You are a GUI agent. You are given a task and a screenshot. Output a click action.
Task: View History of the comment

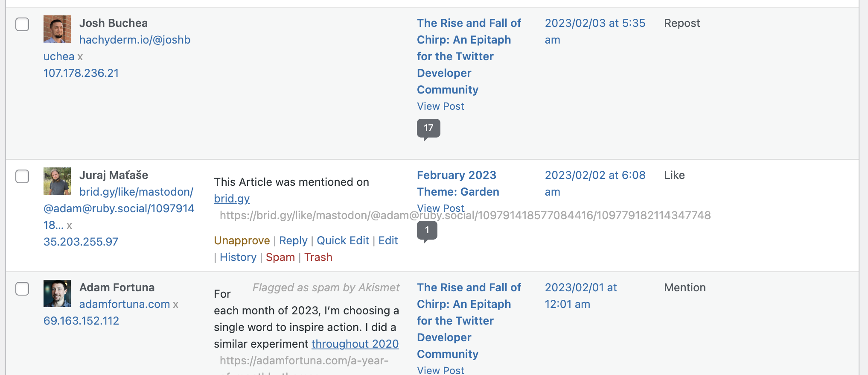[x=238, y=257]
